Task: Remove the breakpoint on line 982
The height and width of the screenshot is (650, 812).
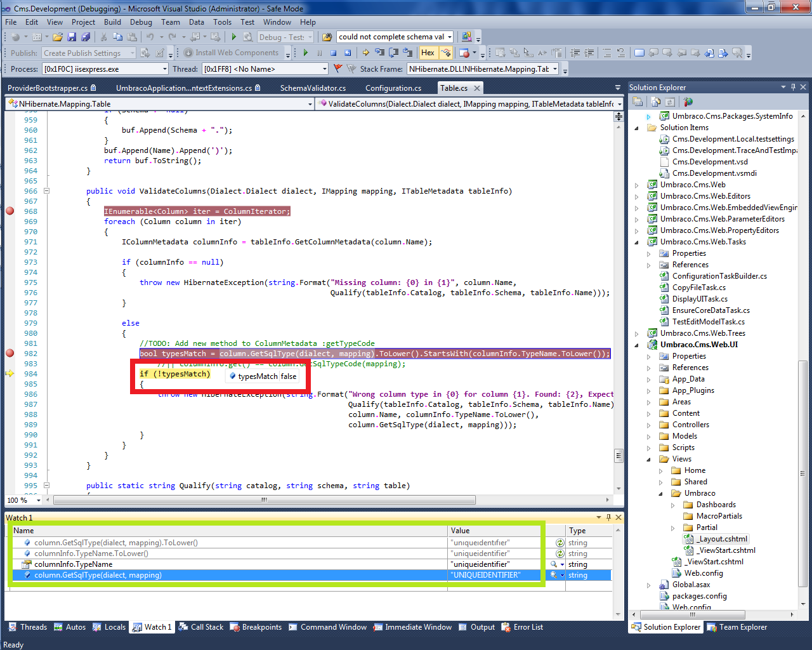Action: [10, 353]
